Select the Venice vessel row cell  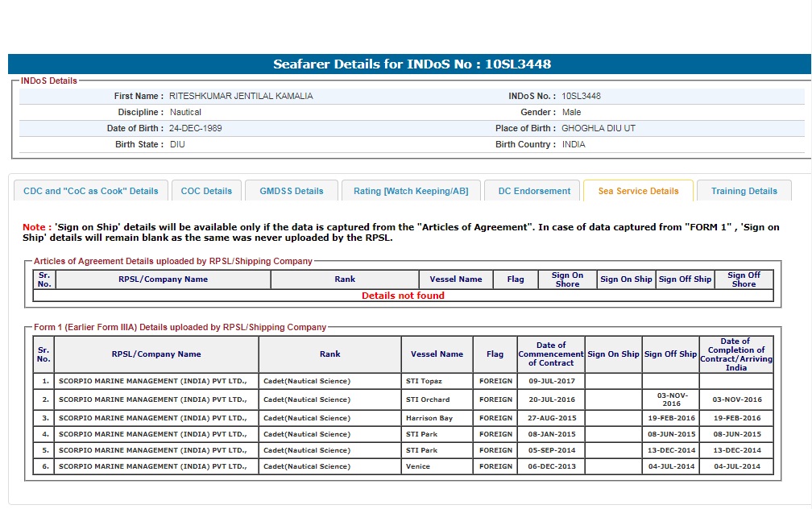click(x=418, y=466)
